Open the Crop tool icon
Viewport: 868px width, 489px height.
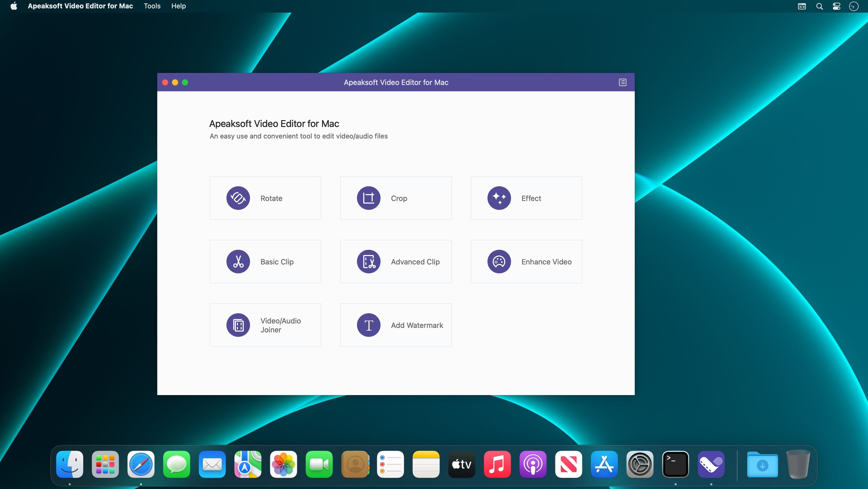(x=368, y=198)
